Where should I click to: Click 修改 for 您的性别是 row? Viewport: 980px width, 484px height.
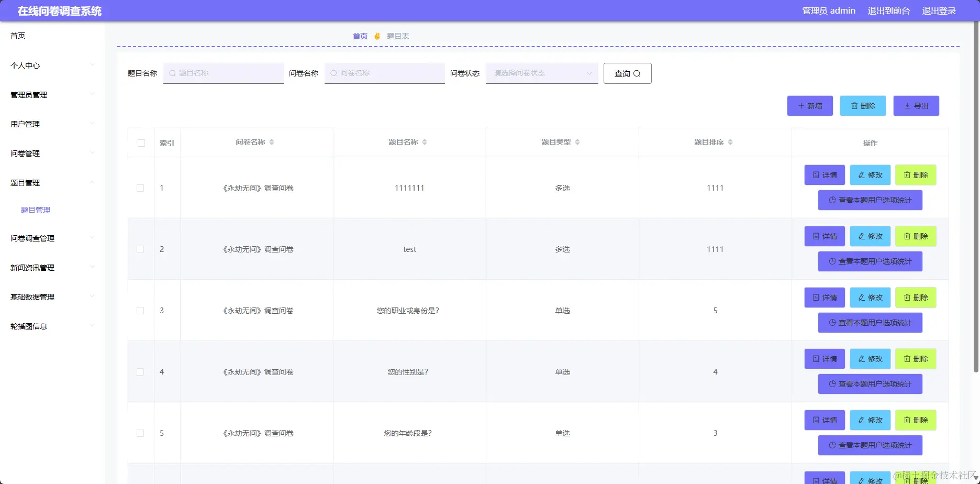coord(870,359)
